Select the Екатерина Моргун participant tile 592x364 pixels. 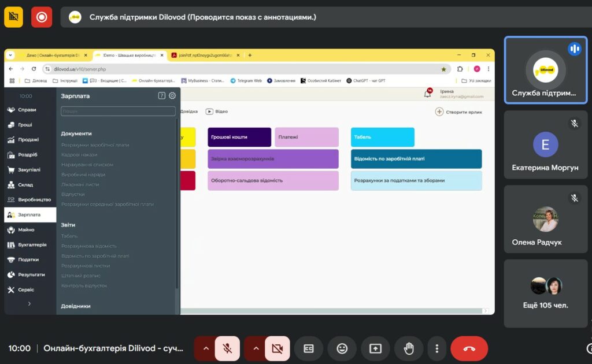[x=546, y=144]
